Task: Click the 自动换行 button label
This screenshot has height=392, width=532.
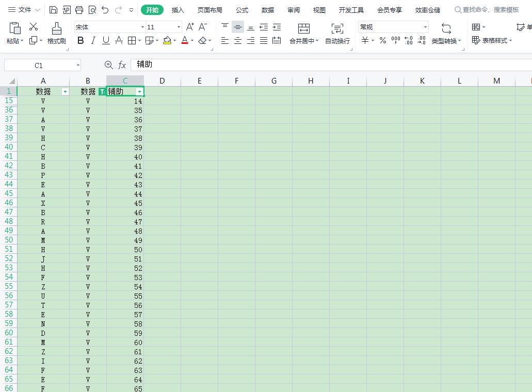Action: tap(337, 41)
